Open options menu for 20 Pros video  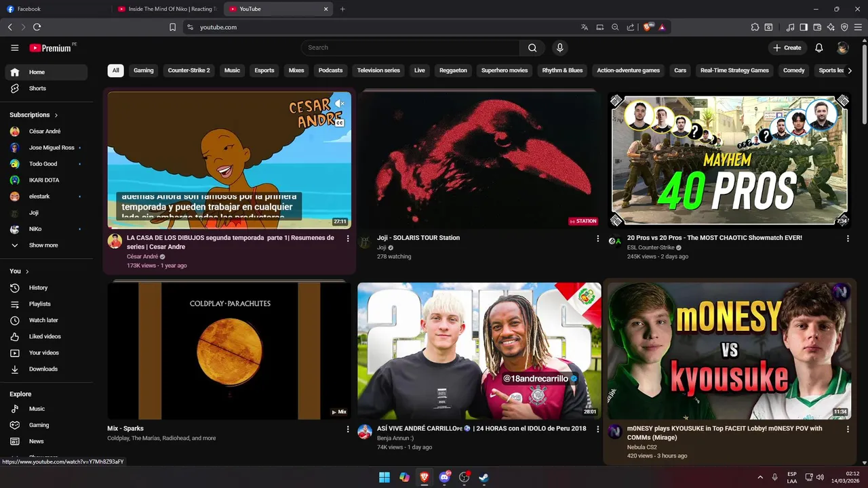point(848,239)
